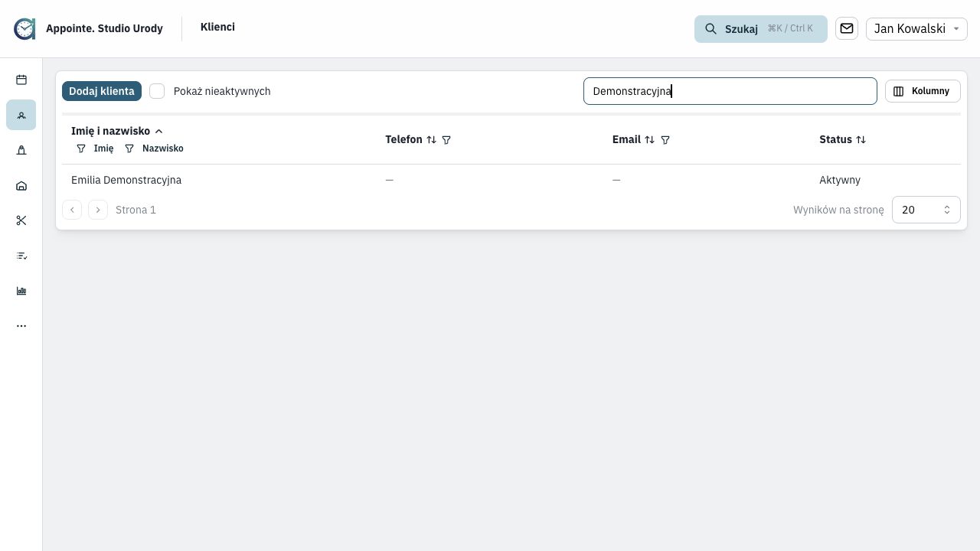Image resolution: width=980 pixels, height=551 pixels.
Task: Filter by Imię funnel icon
Action: click(x=81, y=148)
